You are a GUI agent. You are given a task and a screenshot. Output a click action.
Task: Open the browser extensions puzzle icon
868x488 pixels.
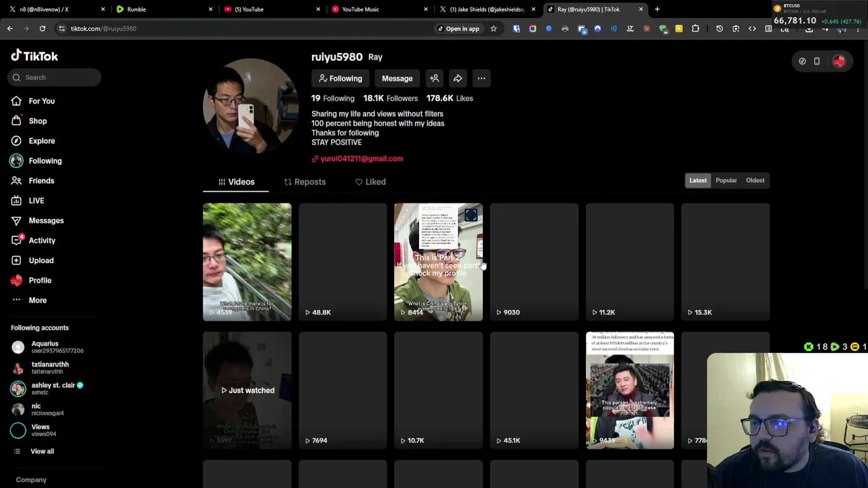point(695,28)
